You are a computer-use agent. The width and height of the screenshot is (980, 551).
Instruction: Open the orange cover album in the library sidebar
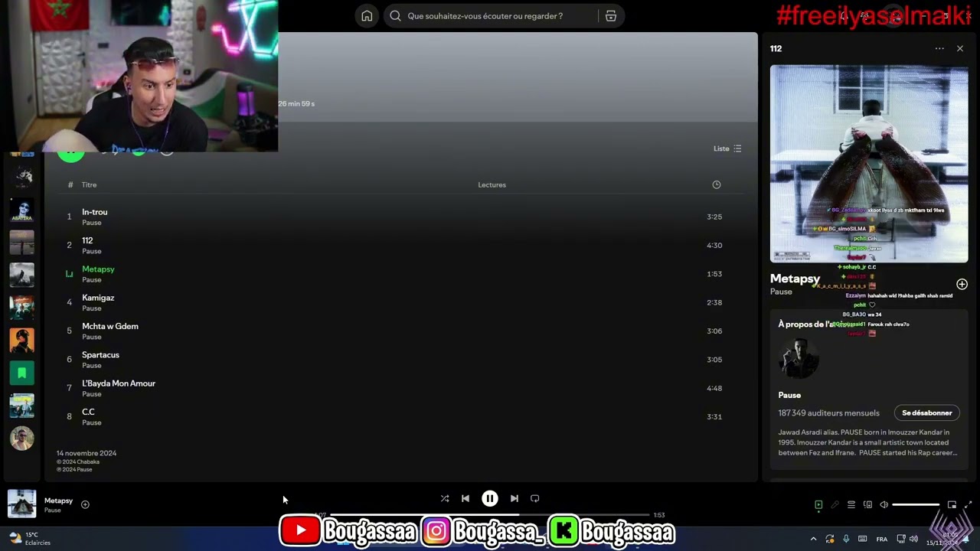click(21, 340)
